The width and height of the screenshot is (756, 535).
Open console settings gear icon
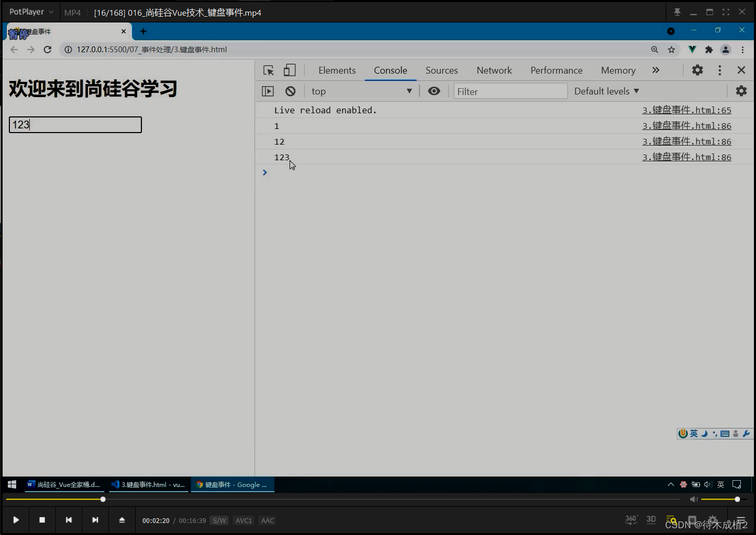click(x=741, y=91)
